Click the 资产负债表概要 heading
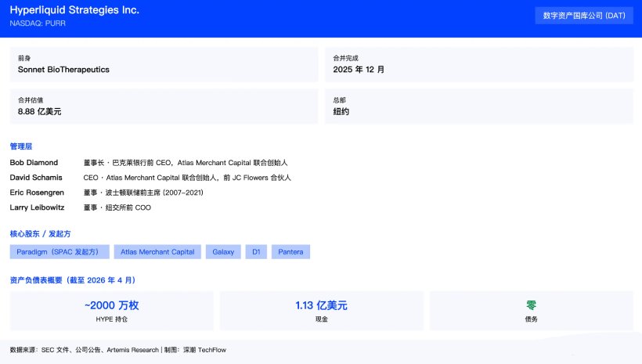The image size is (642, 364). coord(73,280)
